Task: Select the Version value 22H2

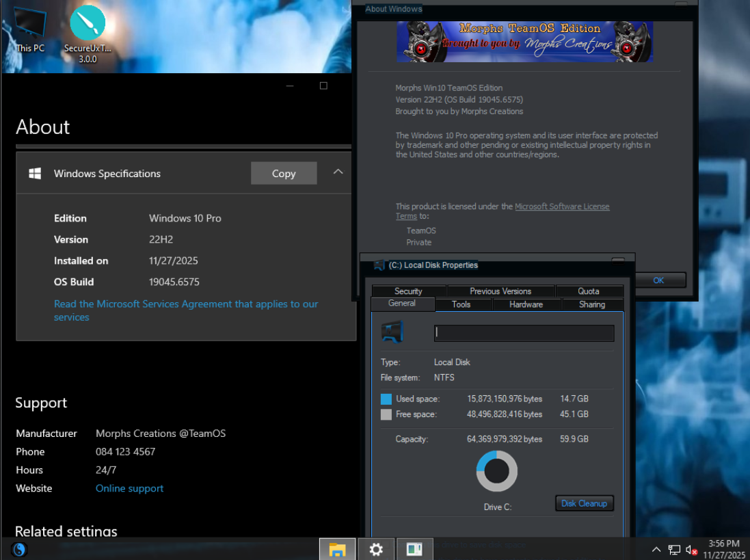Action: click(161, 239)
